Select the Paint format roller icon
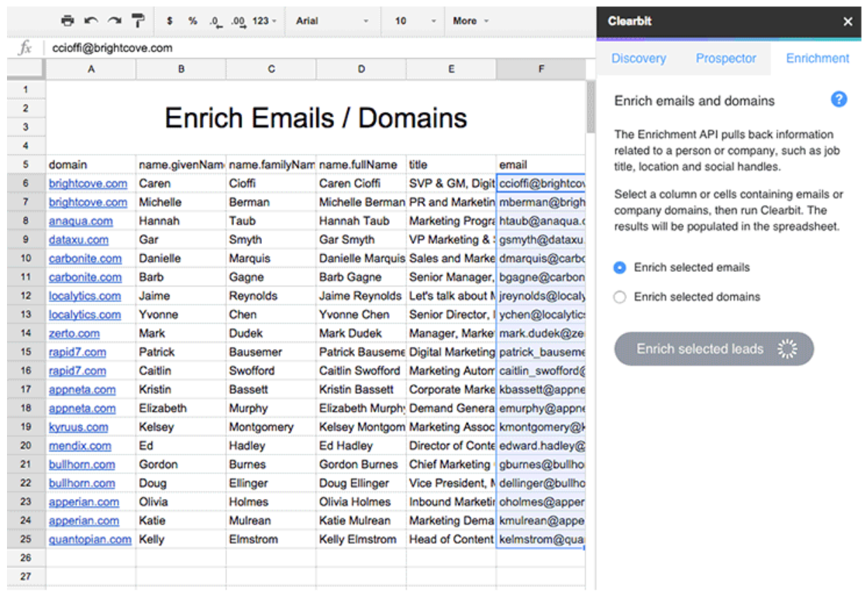Viewport: 868px width, 595px height. (x=138, y=21)
